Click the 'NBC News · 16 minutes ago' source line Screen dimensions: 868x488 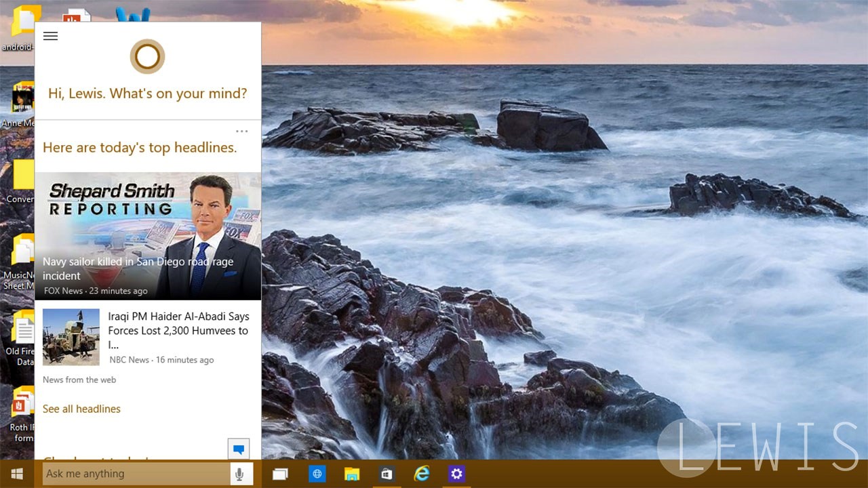[x=161, y=360]
